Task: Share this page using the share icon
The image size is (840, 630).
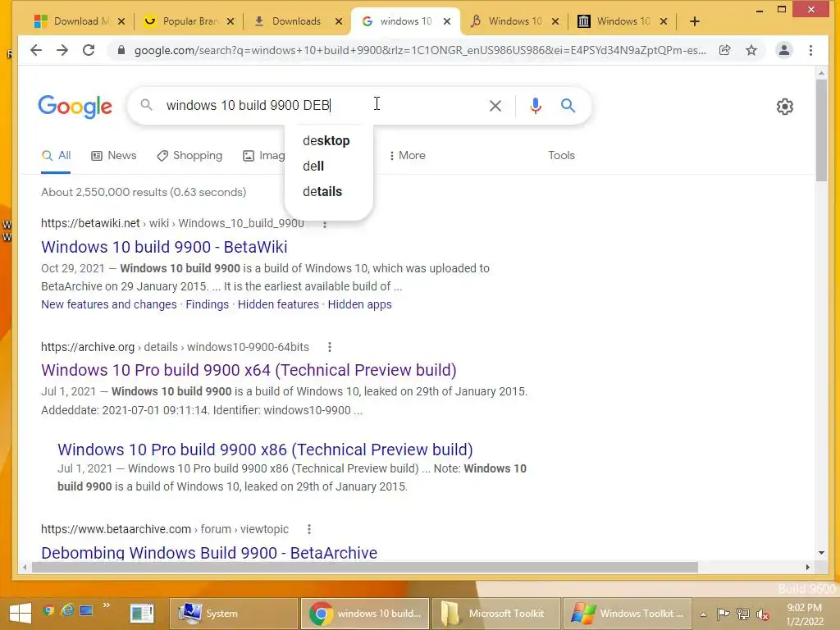Action: tap(724, 50)
